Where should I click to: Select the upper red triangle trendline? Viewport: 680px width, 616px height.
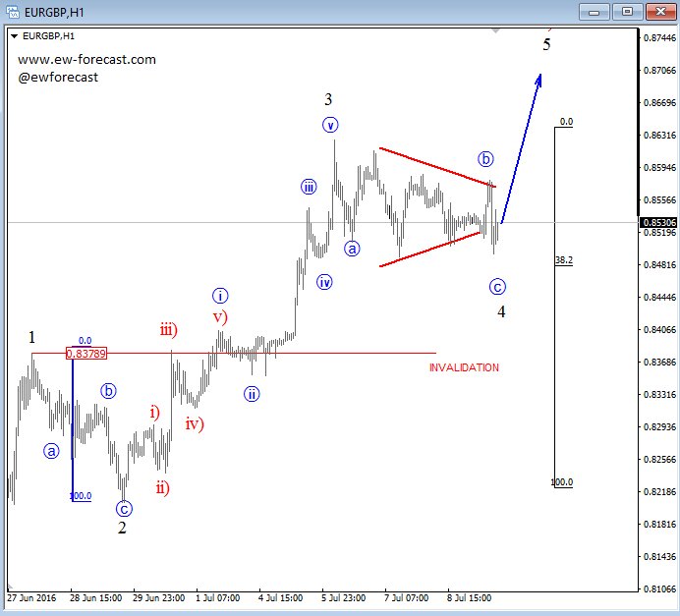pos(437,167)
